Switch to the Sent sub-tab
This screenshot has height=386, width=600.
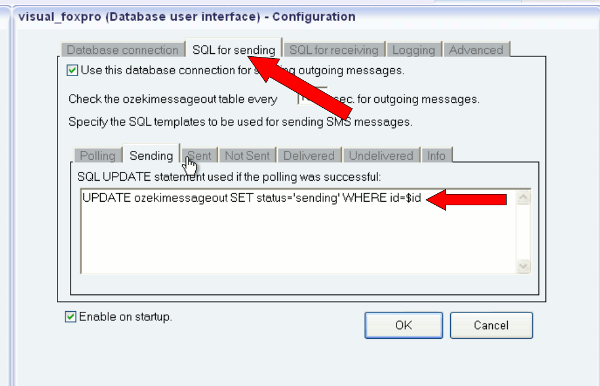click(x=199, y=156)
